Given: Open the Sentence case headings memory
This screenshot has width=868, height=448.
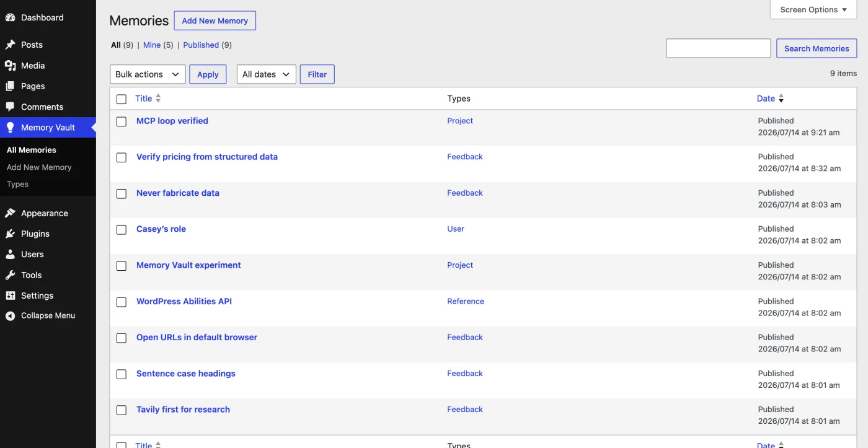Looking at the screenshot, I should (x=186, y=373).
